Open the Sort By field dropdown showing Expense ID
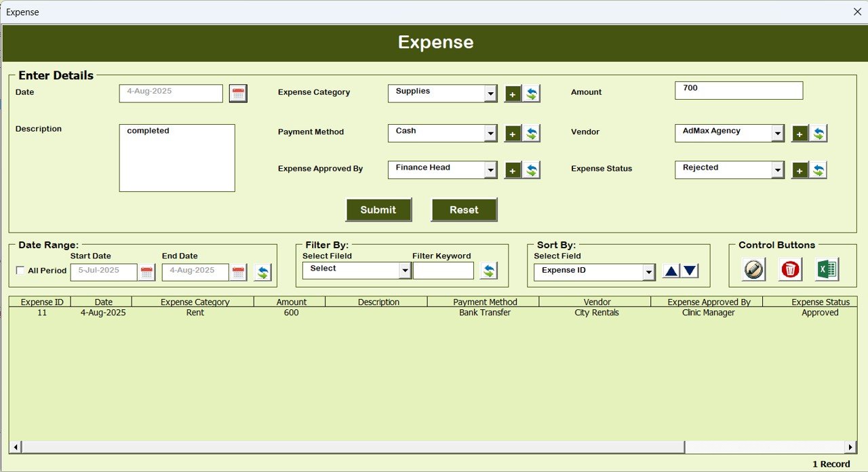The height and width of the screenshot is (472, 868). 649,272
